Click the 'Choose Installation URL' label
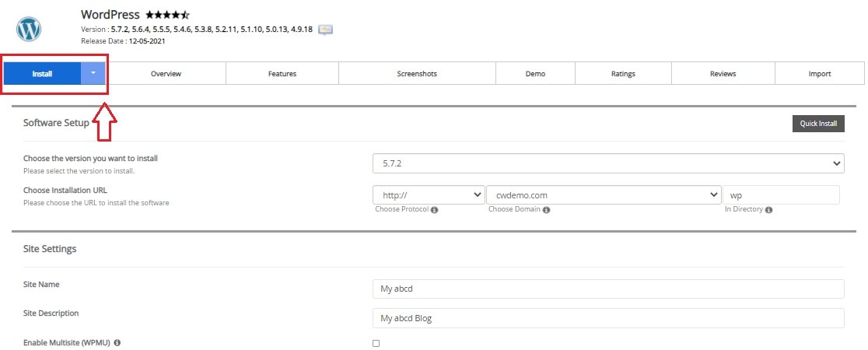 [x=65, y=190]
